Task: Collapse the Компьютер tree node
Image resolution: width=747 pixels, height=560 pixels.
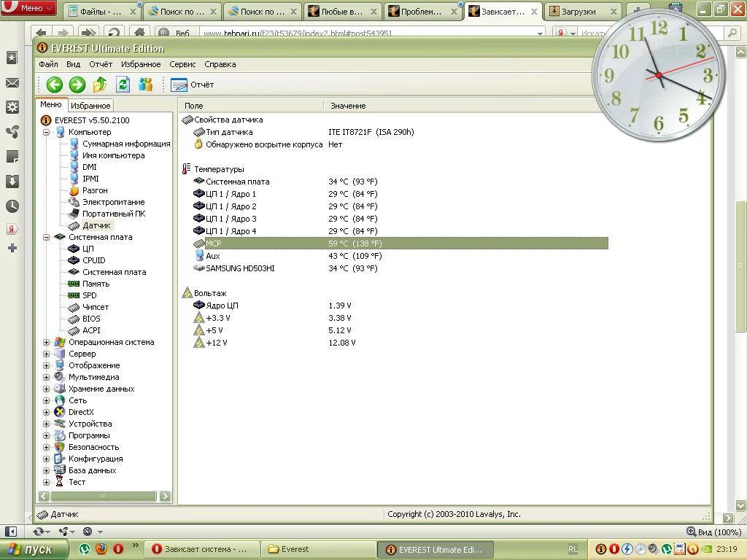Action: click(x=47, y=132)
